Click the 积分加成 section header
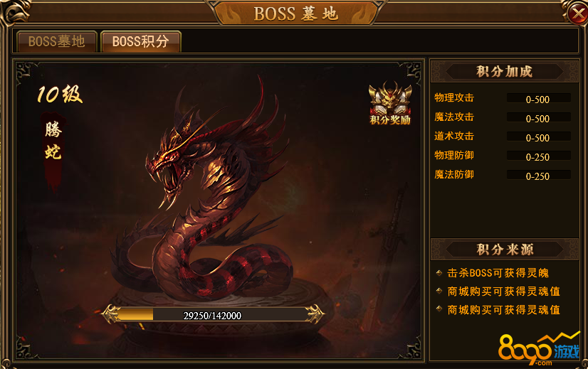This screenshot has height=369, width=588. [505, 71]
